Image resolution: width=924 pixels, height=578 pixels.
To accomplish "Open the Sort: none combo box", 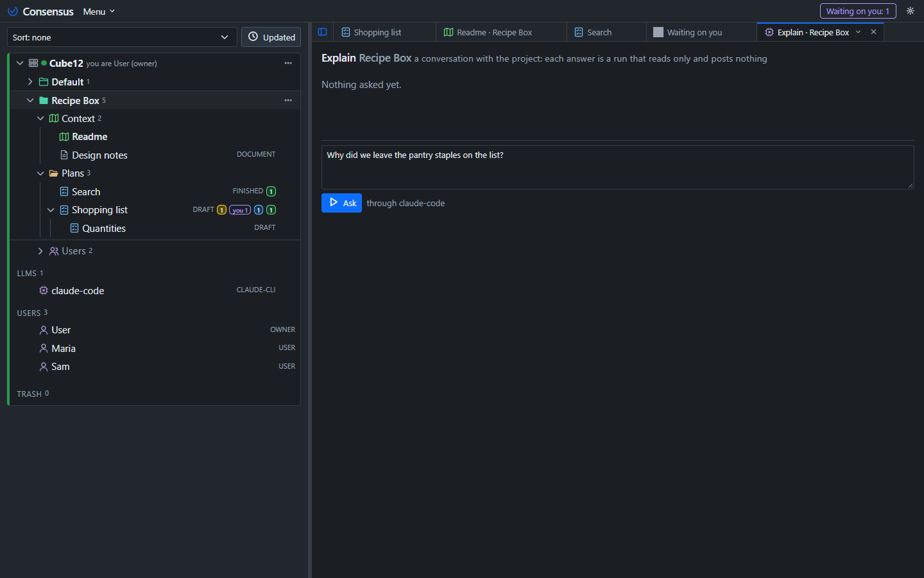I will (122, 37).
